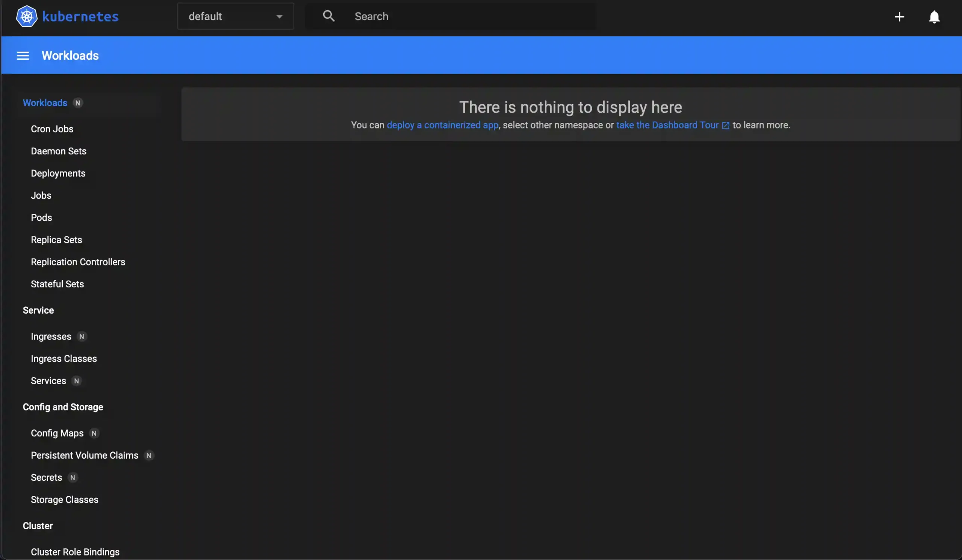This screenshot has width=962, height=560.
Task: Click the namespace selector dropdown arrow
Action: [280, 17]
